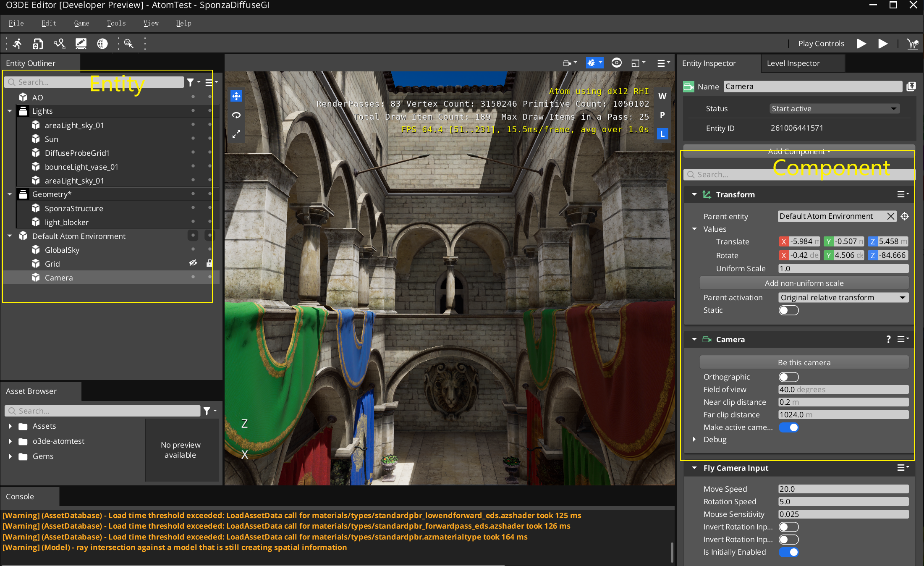
Task: Toggle the Static transform switch
Action: tap(788, 310)
